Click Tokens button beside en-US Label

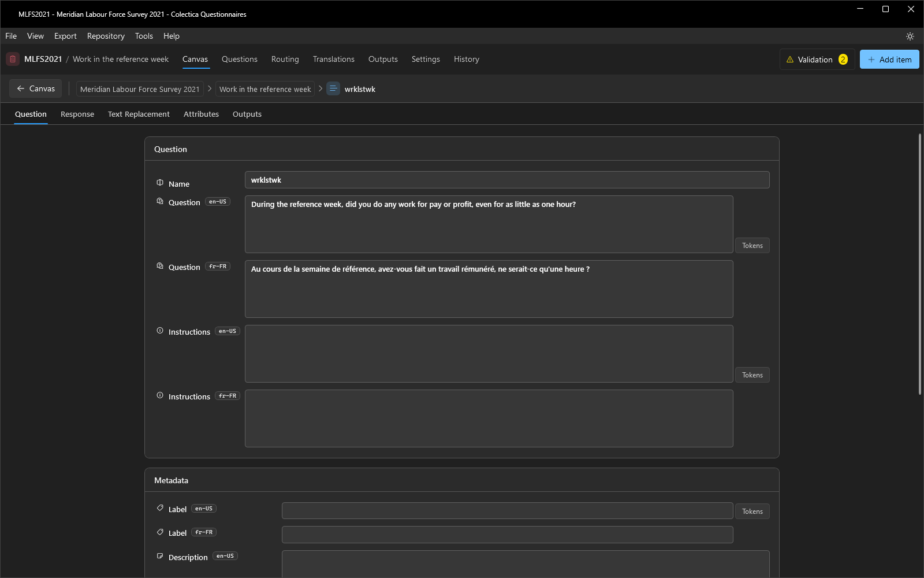[x=752, y=512]
